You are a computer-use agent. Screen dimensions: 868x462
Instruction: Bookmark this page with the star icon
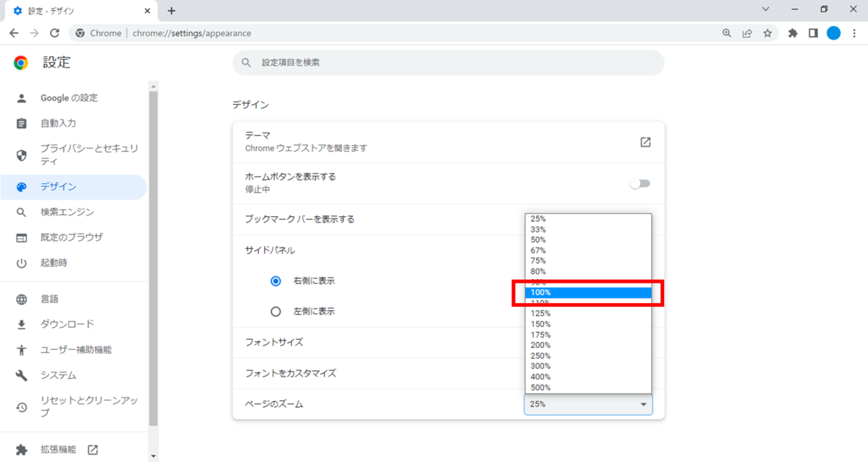(767, 33)
